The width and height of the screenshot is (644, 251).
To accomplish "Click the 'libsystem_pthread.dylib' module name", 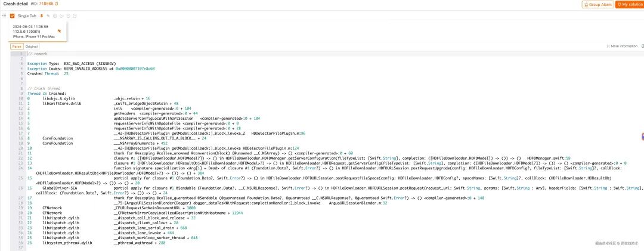I will click(x=67, y=243).
